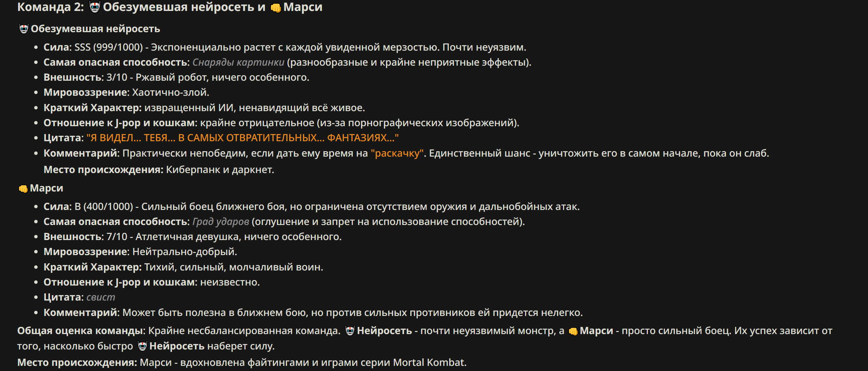
Task: Click the italic text Град ударов
Action: [221, 222]
